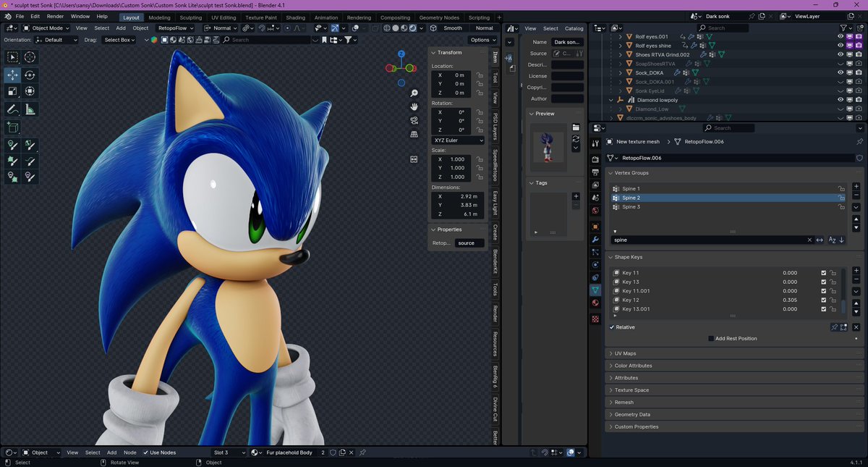Screen dimensions: 868x467
Task: Activate the Scale tool
Action: click(x=13, y=91)
